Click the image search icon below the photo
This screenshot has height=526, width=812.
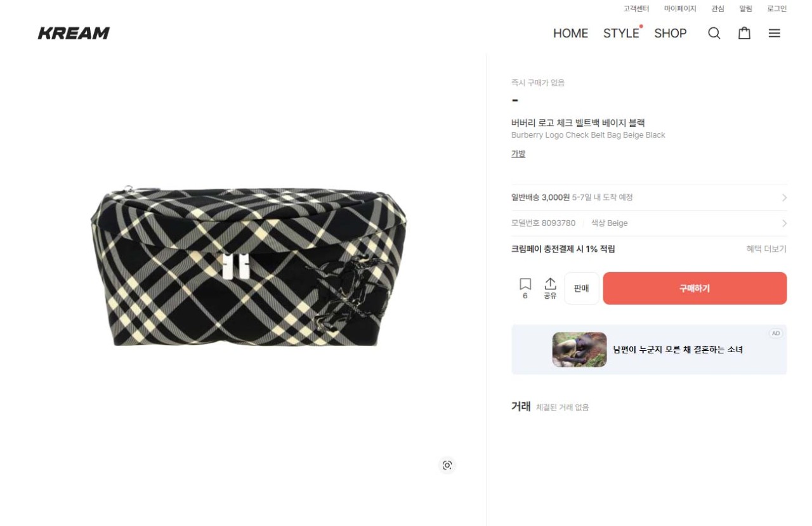(x=447, y=465)
